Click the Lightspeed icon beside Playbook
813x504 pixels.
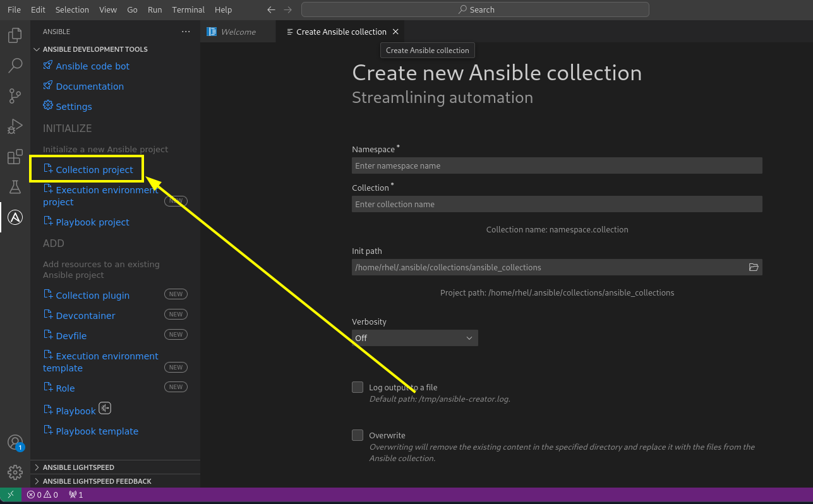coord(105,408)
